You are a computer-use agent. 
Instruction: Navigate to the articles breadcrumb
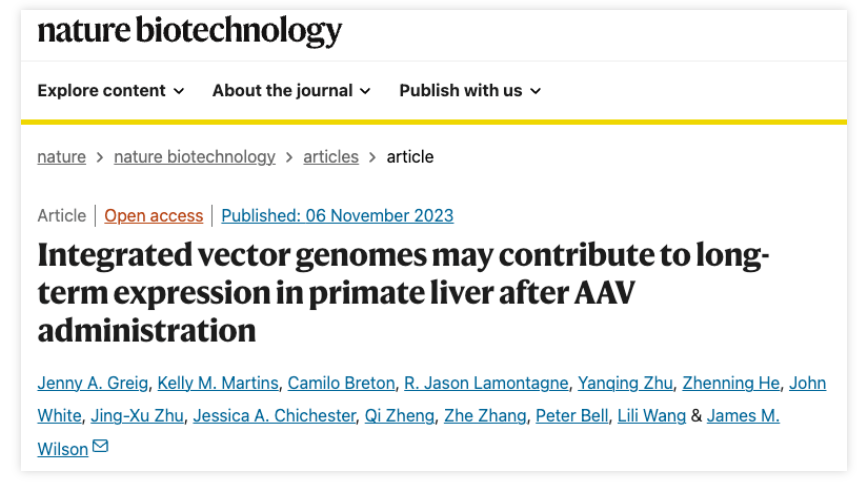(x=331, y=157)
